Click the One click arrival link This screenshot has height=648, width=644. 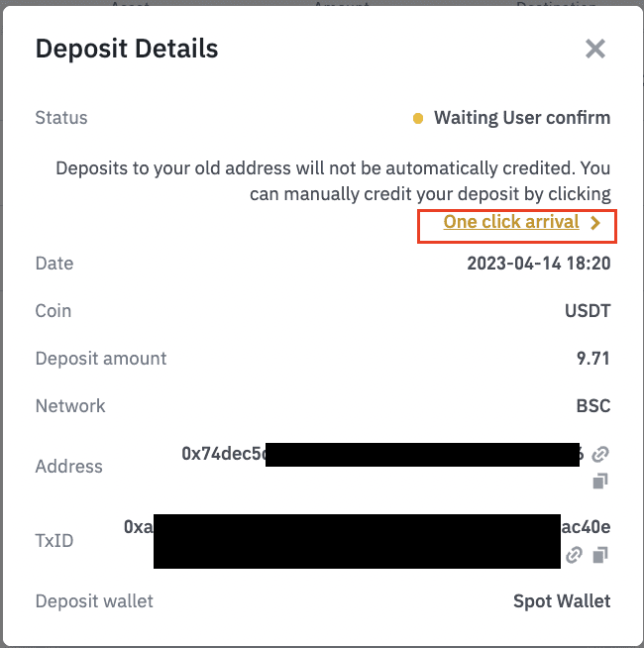pos(511,222)
